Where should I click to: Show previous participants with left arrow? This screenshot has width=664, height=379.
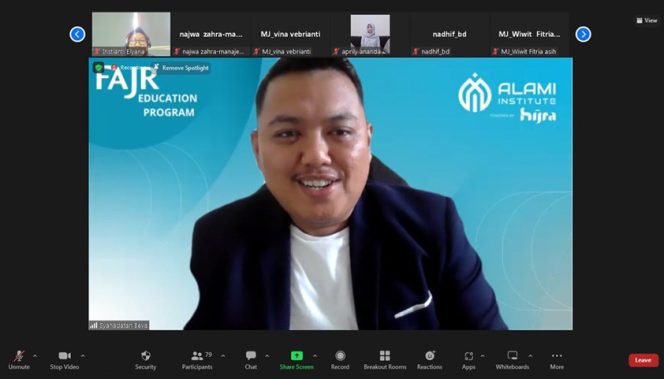tap(77, 34)
